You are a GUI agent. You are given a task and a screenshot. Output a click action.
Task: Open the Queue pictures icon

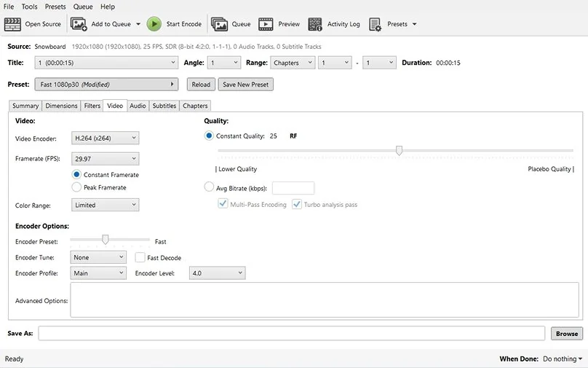tap(219, 24)
